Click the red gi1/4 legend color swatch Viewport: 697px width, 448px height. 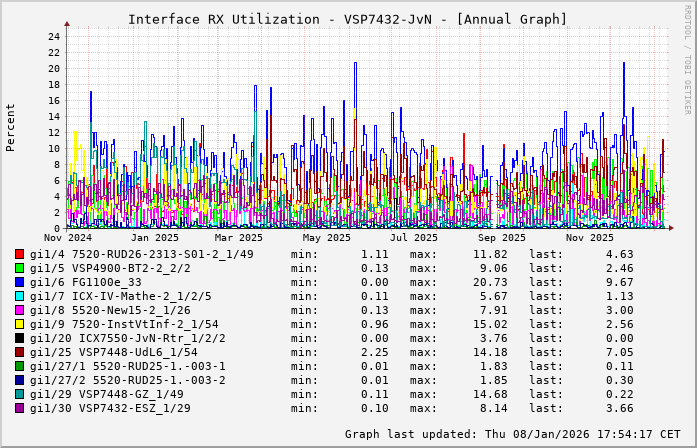click(x=20, y=254)
